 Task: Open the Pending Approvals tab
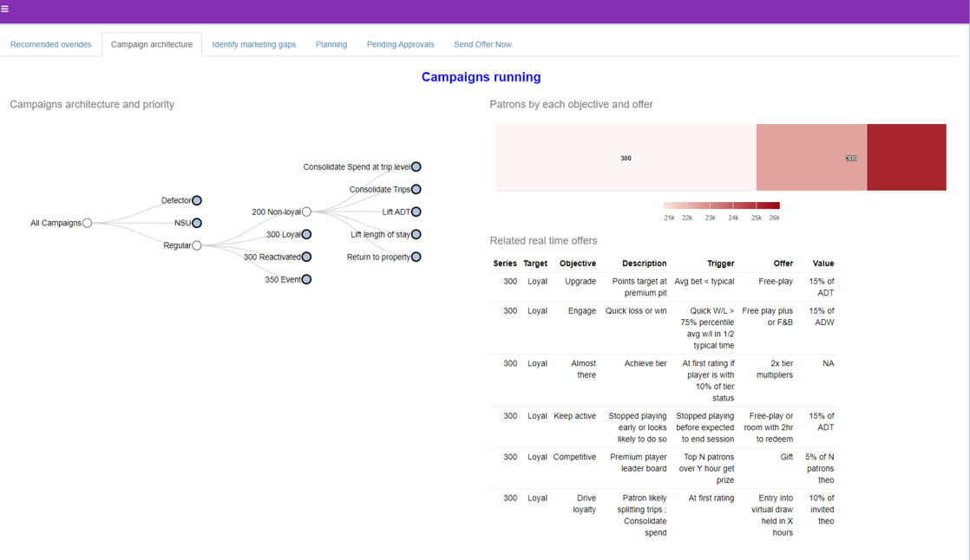(400, 44)
